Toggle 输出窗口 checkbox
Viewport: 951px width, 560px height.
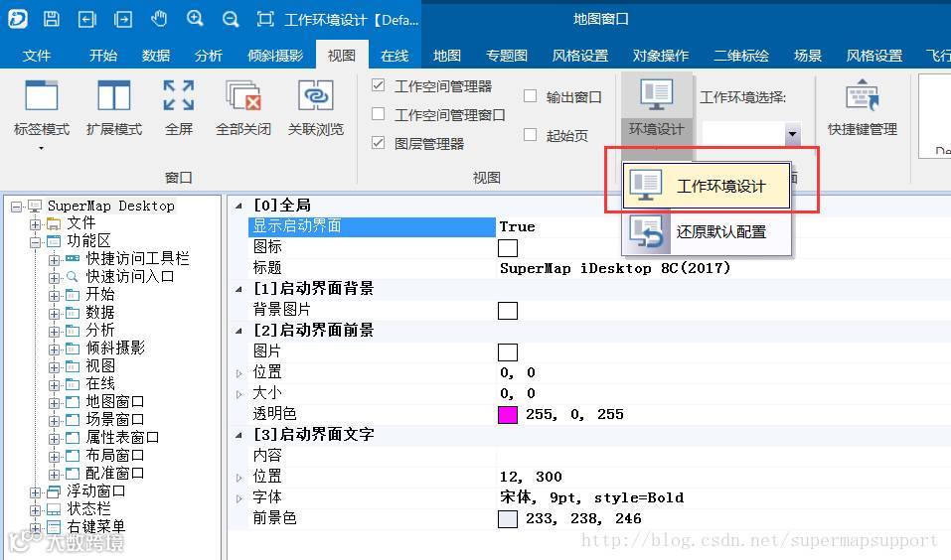pos(530,95)
